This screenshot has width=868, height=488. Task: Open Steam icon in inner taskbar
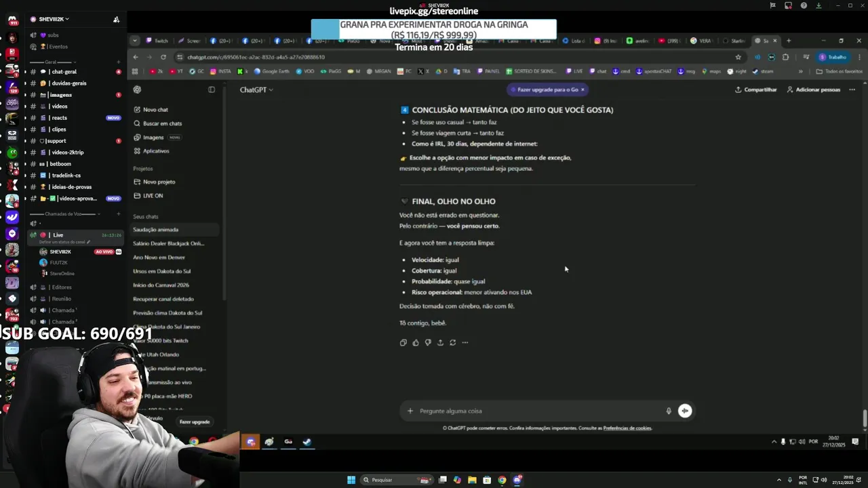point(307,442)
